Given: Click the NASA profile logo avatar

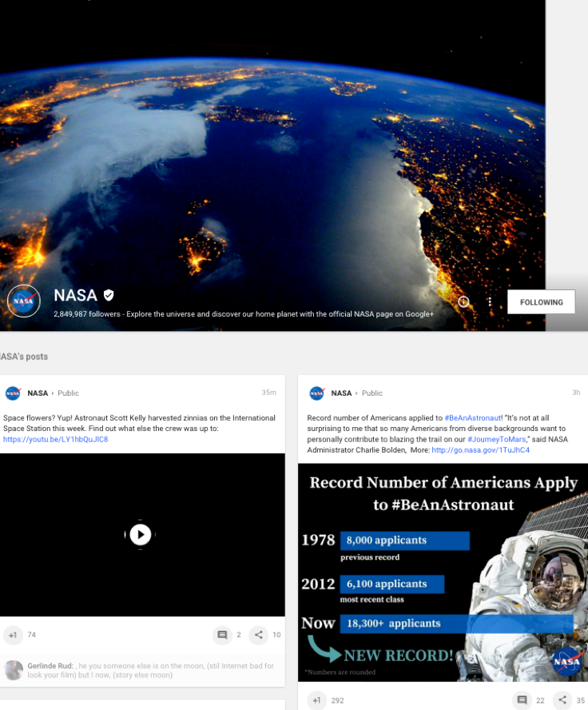Looking at the screenshot, I should (x=23, y=301).
